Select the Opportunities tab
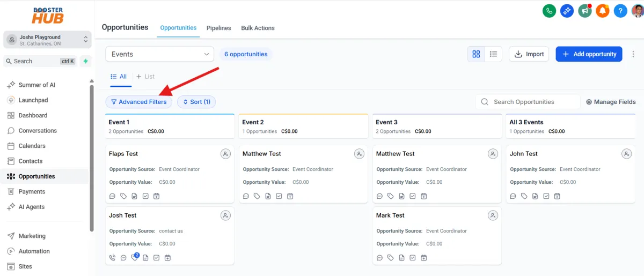Screen dimensions: 644x276 point(178,28)
